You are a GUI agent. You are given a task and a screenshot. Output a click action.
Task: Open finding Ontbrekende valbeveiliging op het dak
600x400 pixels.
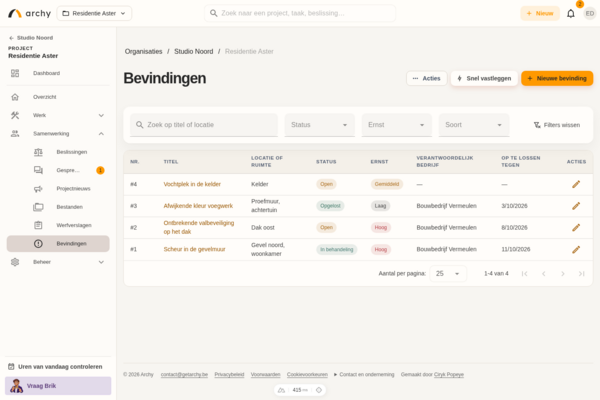click(199, 227)
